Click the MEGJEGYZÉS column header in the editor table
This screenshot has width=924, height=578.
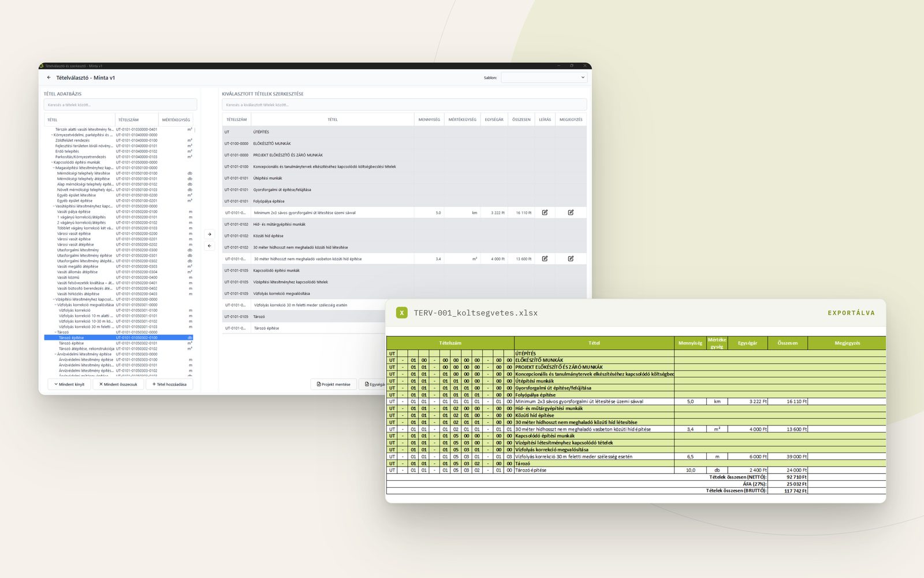pyautogui.click(x=571, y=120)
